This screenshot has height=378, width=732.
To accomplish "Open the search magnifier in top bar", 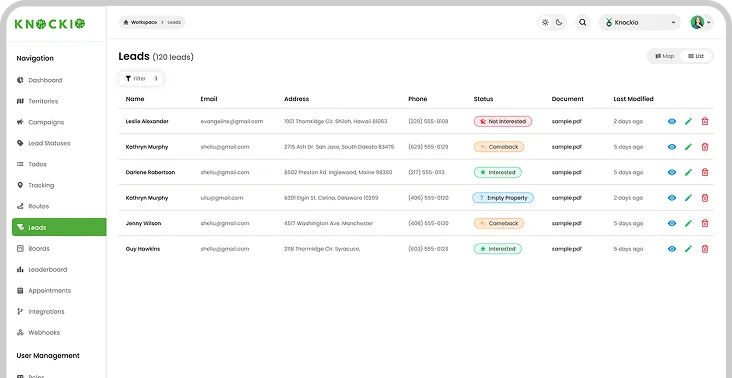I will coord(583,22).
